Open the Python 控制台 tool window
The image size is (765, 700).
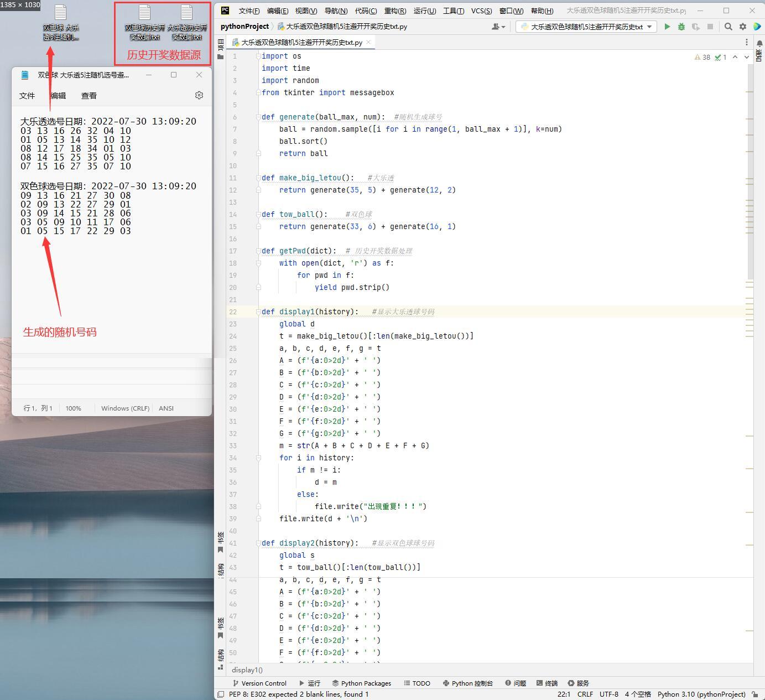pos(468,683)
